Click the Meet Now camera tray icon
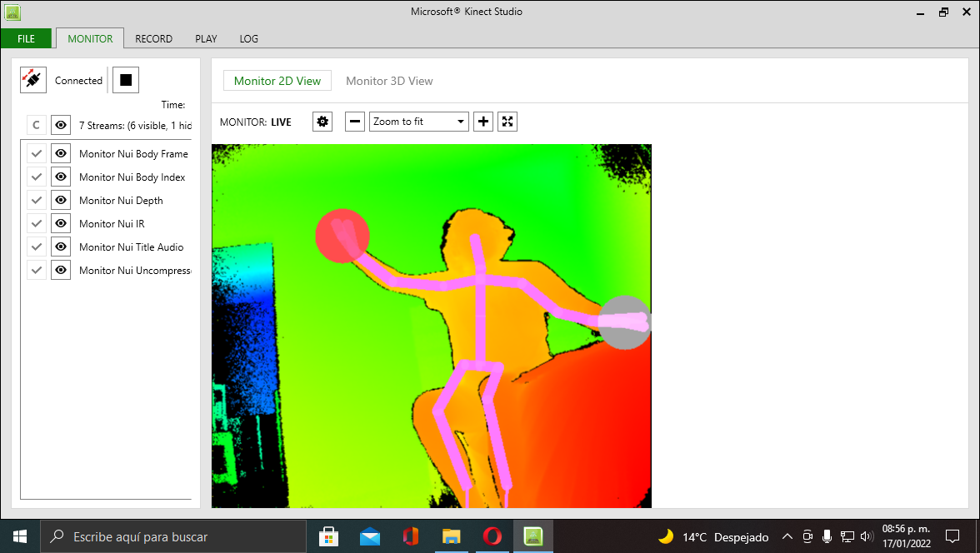 [x=807, y=536]
